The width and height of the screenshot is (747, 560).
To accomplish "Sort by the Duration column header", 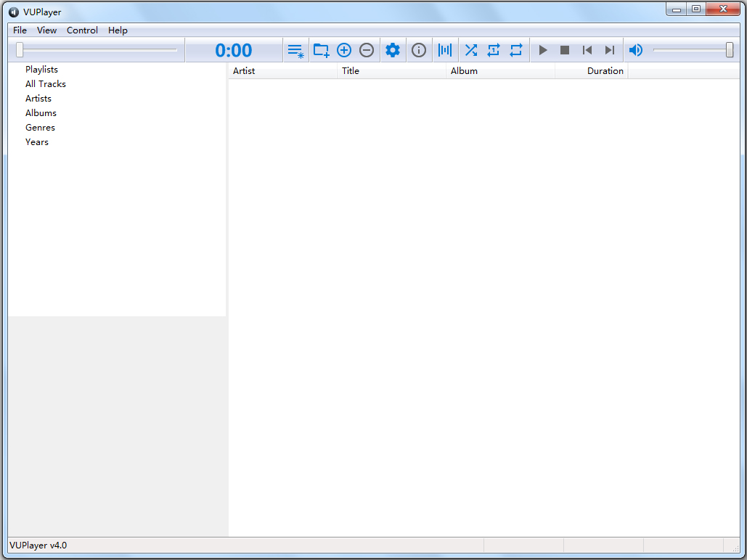I will tap(591, 71).
